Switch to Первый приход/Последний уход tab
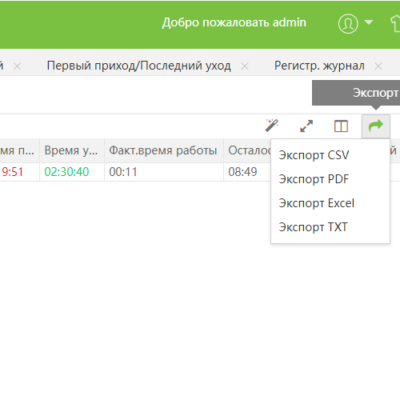Viewport: 400px width, 400px height. pos(139,66)
